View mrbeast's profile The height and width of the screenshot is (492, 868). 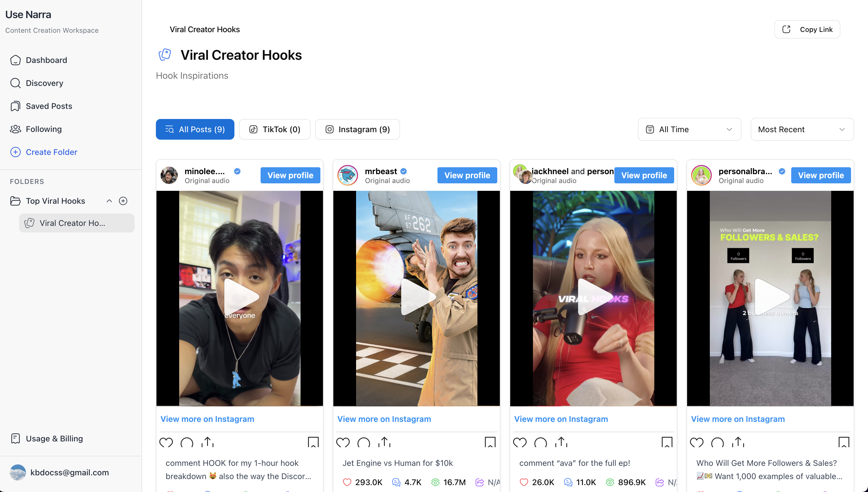(467, 175)
